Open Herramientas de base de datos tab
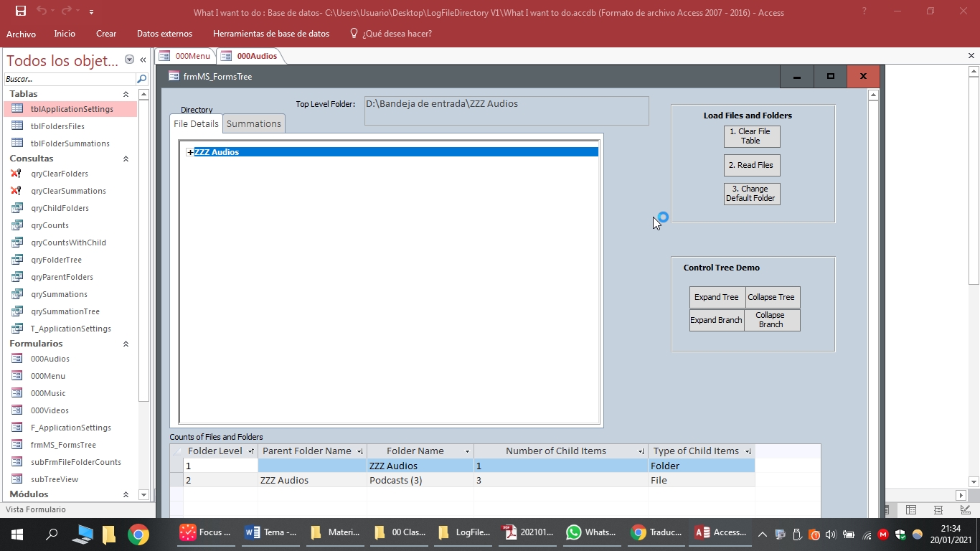Viewport: 980px width, 551px height. point(271,34)
